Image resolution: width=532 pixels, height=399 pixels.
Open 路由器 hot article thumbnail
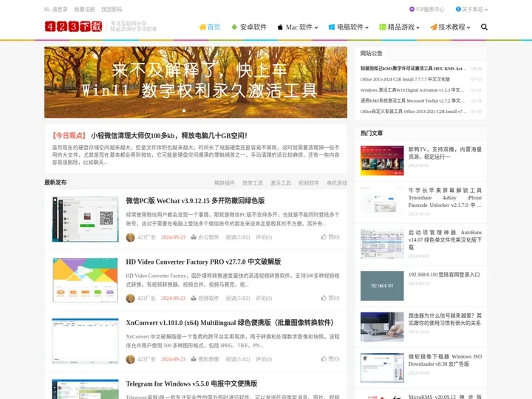pyautogui.click(x=382, y=327)
